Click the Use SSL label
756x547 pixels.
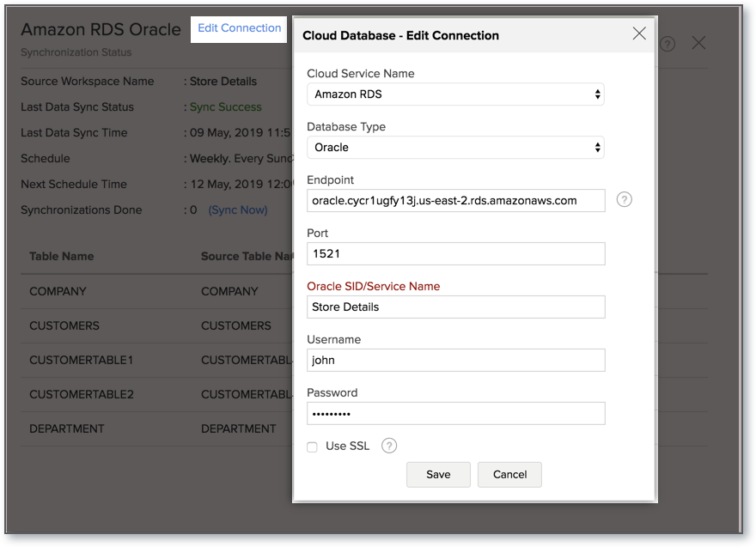348,447
